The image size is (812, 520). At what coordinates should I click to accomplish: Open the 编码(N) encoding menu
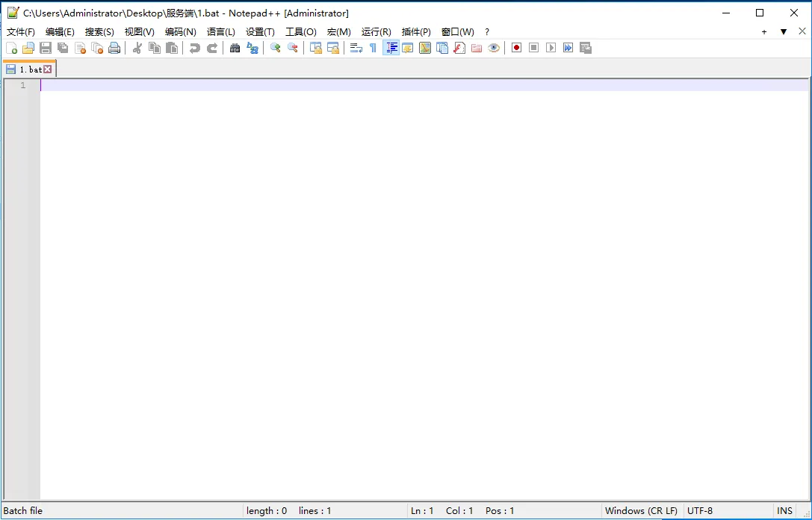(180, 32)
